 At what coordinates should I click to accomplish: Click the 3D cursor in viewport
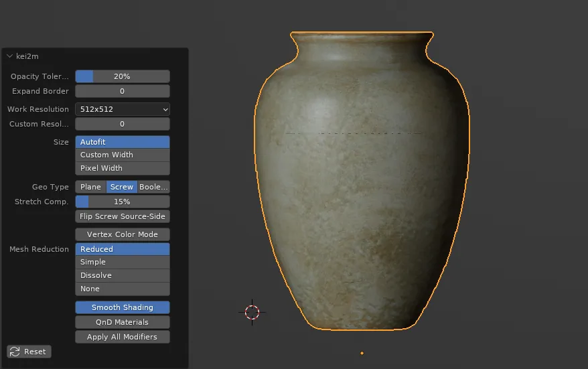(252, 311)
